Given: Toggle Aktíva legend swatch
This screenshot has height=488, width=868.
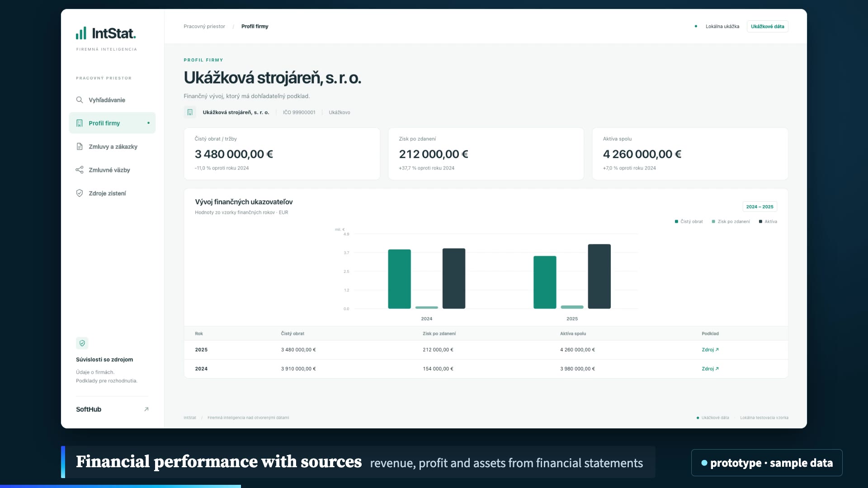Looking at the screenshot, I should pyautogui.click(x=760, y=221).
